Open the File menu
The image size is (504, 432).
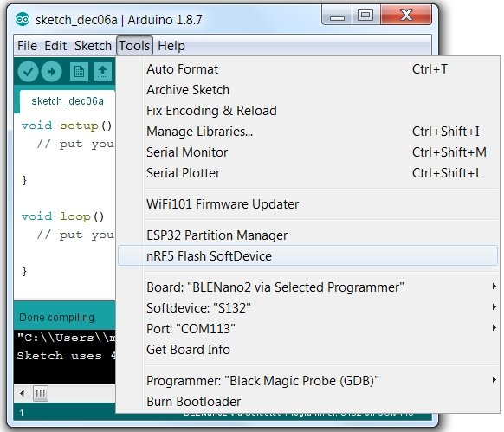point(27,46)
